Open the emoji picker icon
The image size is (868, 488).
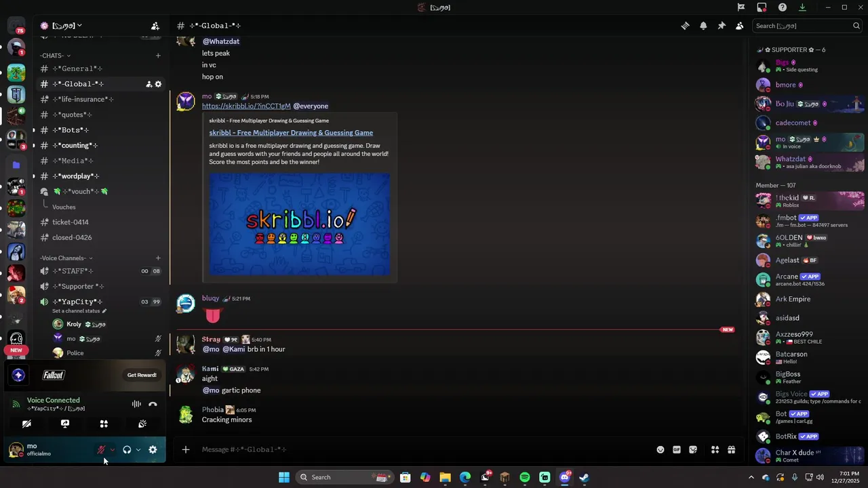pyautogui.click(x=660, y=449)
